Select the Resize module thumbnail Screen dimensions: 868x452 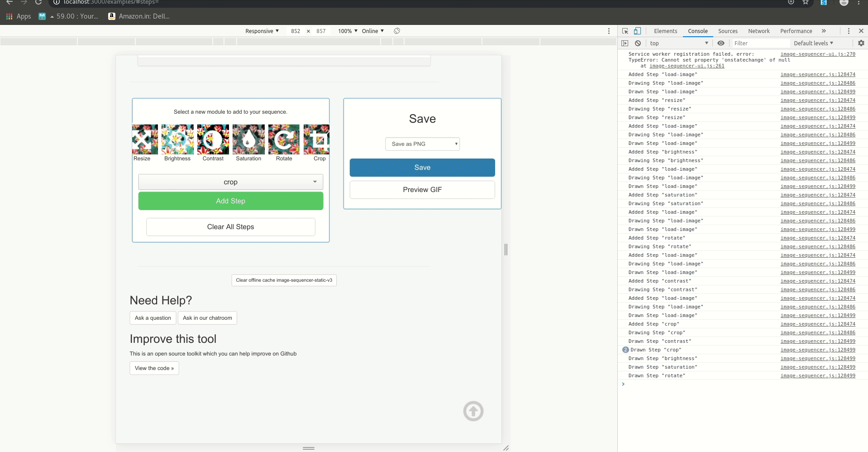(145, 139)
